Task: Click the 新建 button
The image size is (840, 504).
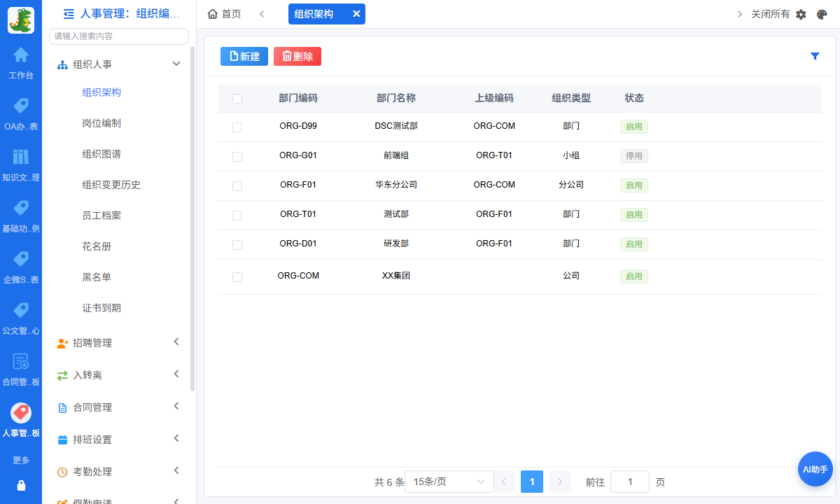Action: 244,57
